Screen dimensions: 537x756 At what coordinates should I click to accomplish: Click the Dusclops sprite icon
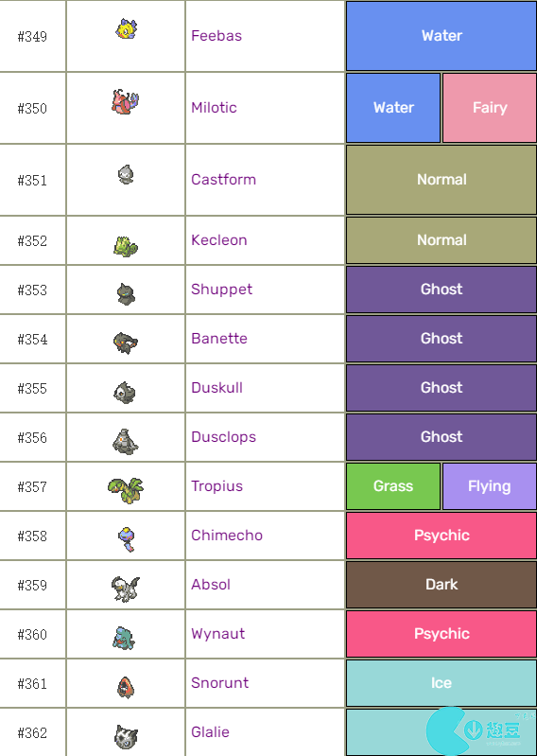pyautogui.click(x=125, y=441)
